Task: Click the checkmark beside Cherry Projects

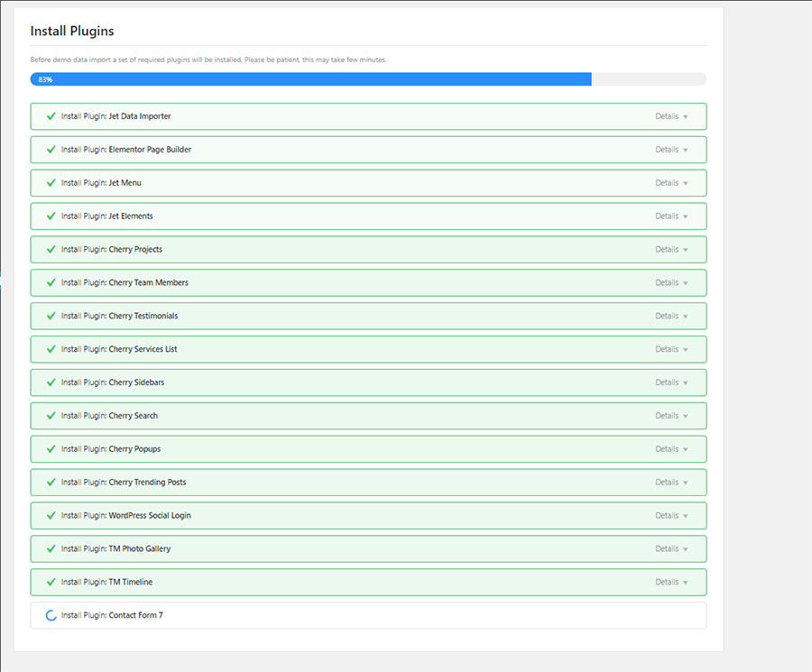Action: click(x=51, y=249)
